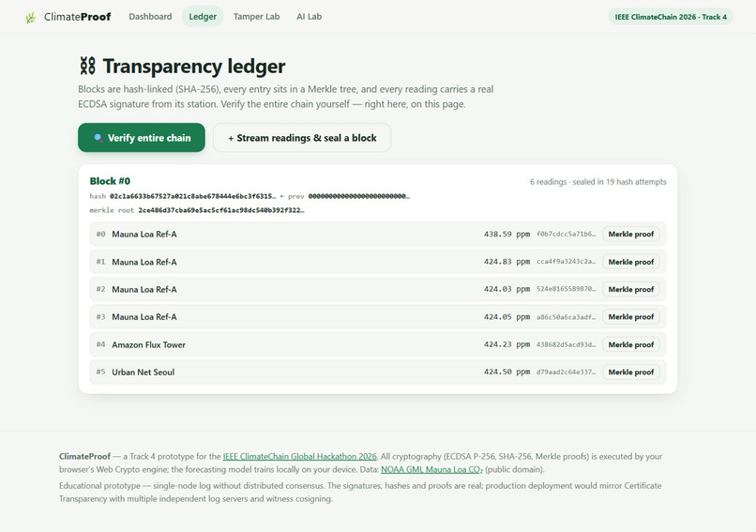Click the #5 index label

100,372
